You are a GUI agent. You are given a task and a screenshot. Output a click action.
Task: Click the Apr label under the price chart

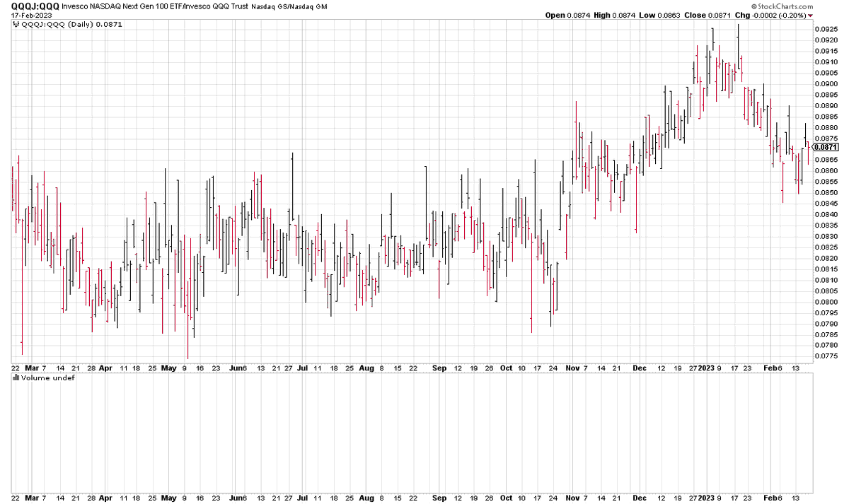click(x=105, y=368)
